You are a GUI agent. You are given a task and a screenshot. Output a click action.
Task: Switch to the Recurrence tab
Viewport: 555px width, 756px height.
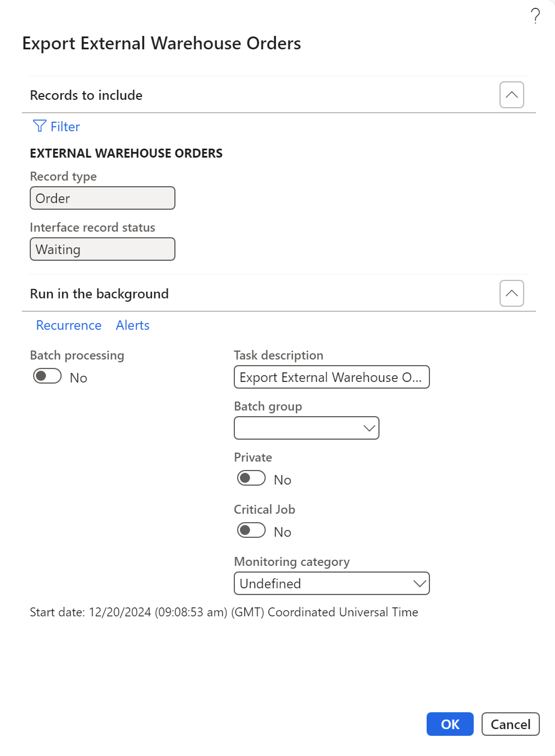(x=69, y=325)
